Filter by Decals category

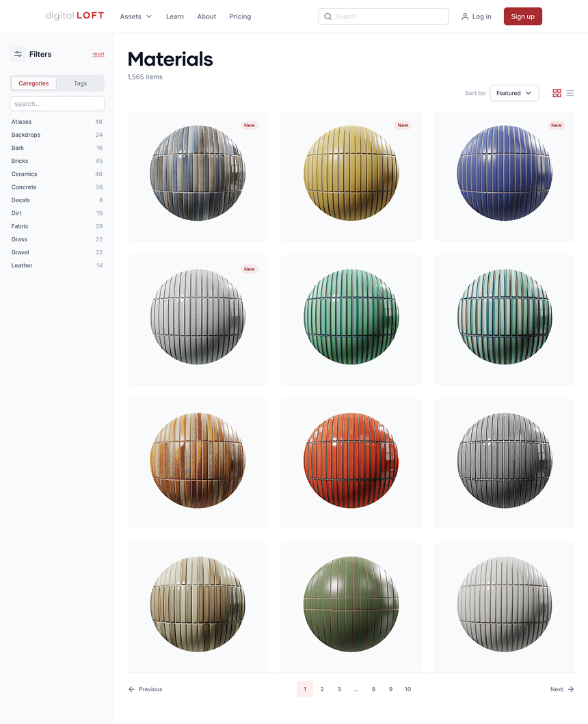coord(57,200)
